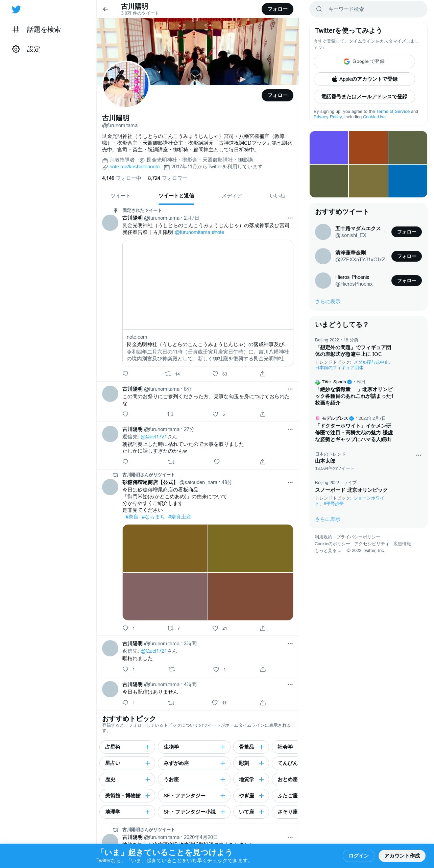Open note.mu/koshintonorito profile link
The height and width of the screenshot is (868, 434).
(135, 167)
